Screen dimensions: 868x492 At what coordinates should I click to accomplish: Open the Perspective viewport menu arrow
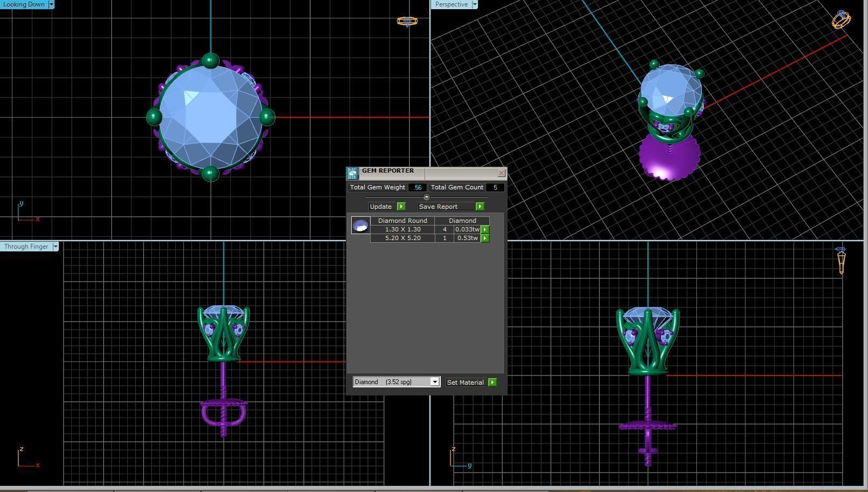475,4
